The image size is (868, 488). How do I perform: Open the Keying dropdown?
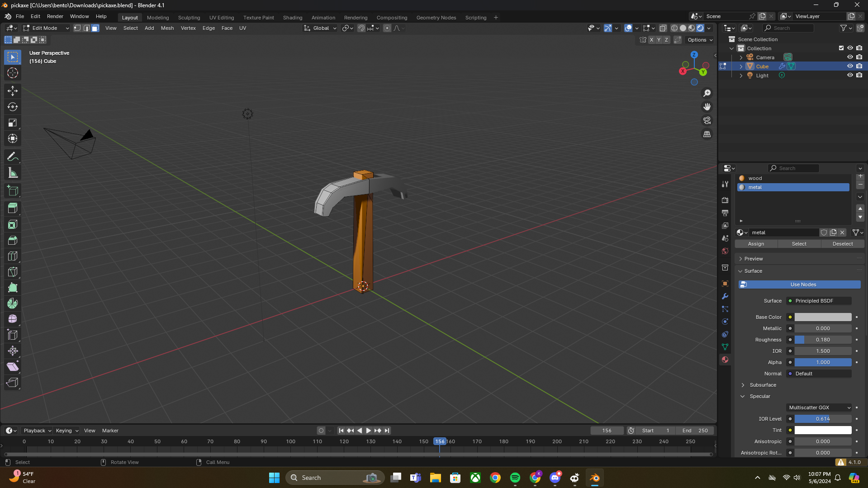coord(66,431)
